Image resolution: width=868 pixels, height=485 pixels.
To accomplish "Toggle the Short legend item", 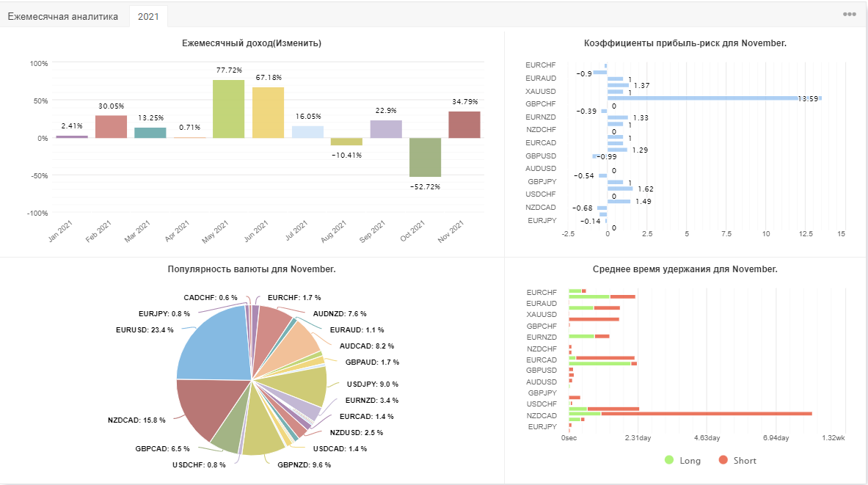I will pos(737,461).
